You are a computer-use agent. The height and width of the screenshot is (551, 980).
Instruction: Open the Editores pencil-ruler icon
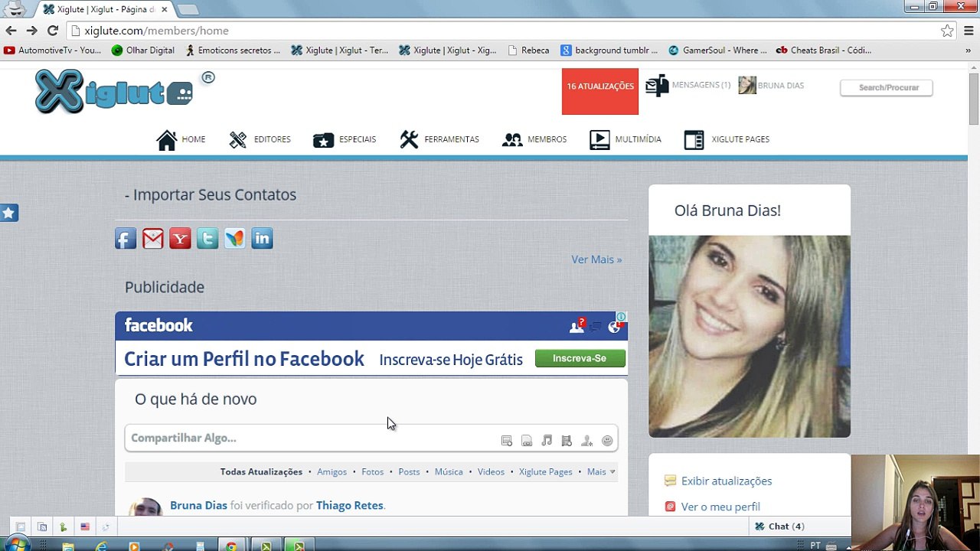click(x=238, y=139)
